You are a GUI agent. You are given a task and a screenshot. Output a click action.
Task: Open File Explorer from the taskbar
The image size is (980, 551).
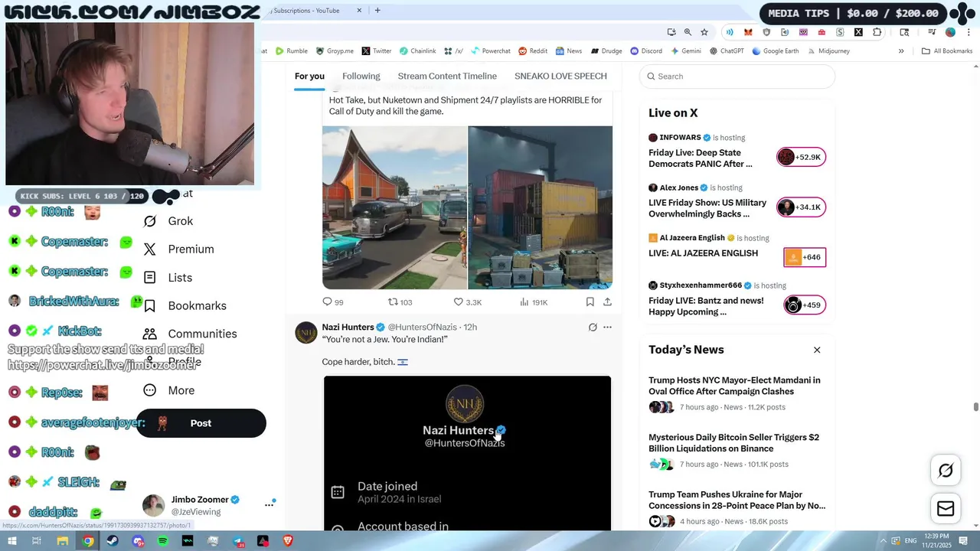(x=63, y=541)
